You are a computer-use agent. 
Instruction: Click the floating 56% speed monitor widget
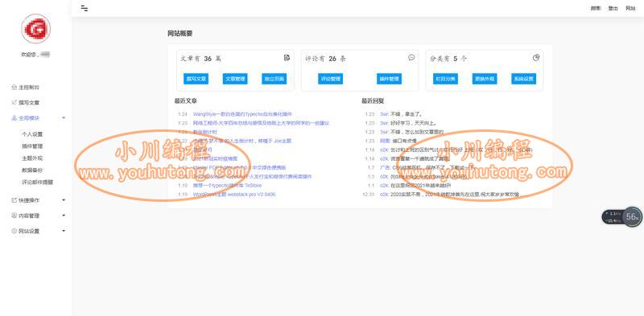pyautogui.click(x=621, y=216)
